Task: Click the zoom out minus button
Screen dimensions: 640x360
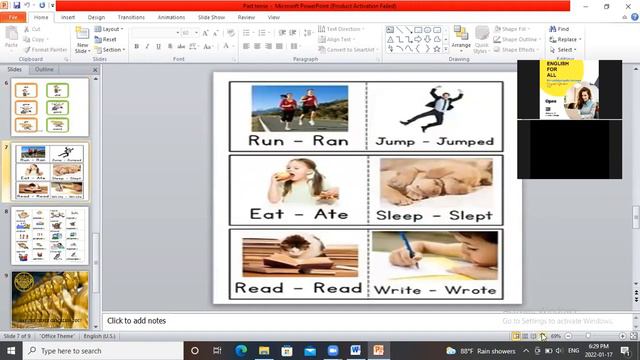Action: [568, 336]
